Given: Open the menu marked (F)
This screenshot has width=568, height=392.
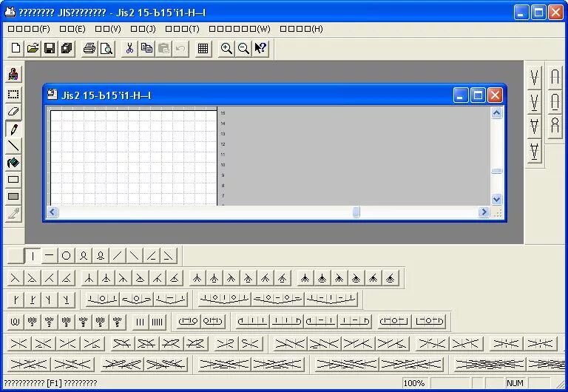Looking at the screenshot, I should point(29,29).
